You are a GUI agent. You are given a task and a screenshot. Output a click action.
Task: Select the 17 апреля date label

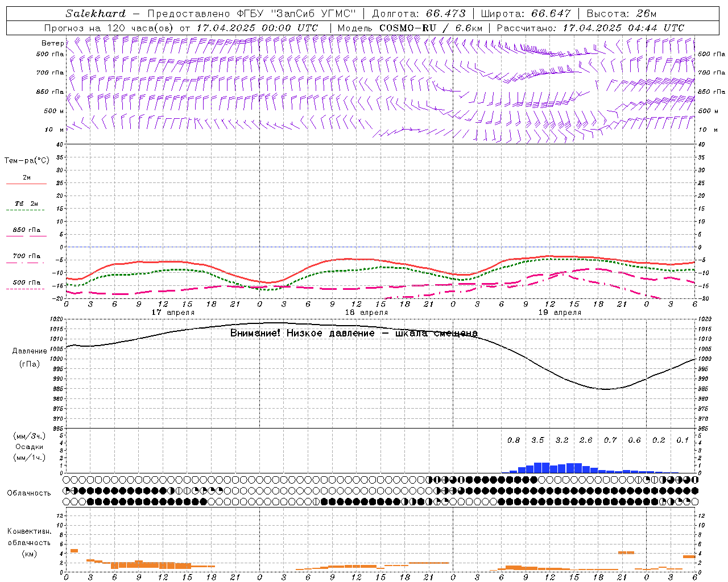pos(173,313)
